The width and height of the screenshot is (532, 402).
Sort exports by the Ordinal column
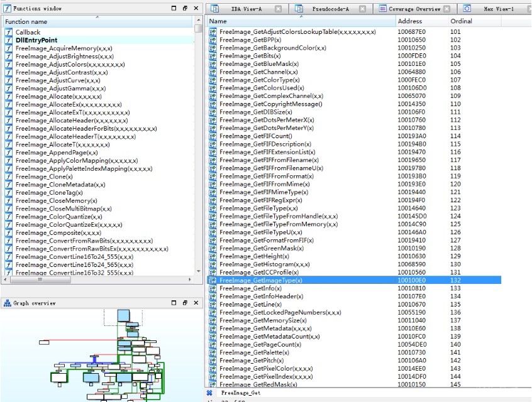tap(475, 21)
